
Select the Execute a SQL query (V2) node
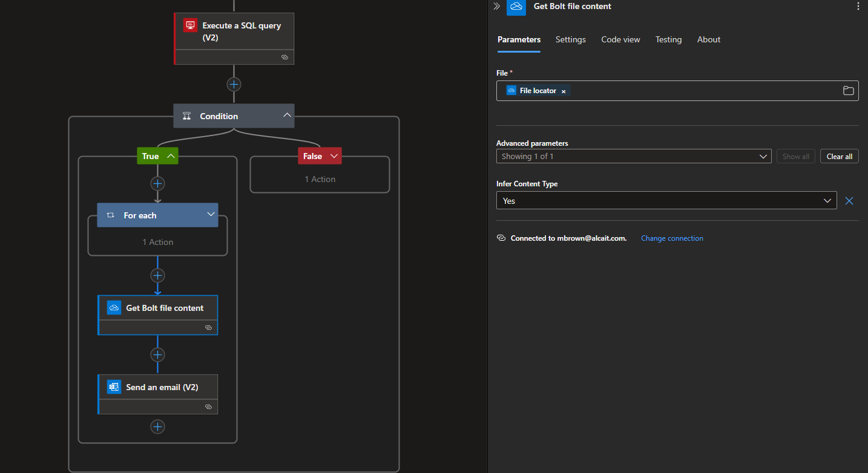[234, 38]
